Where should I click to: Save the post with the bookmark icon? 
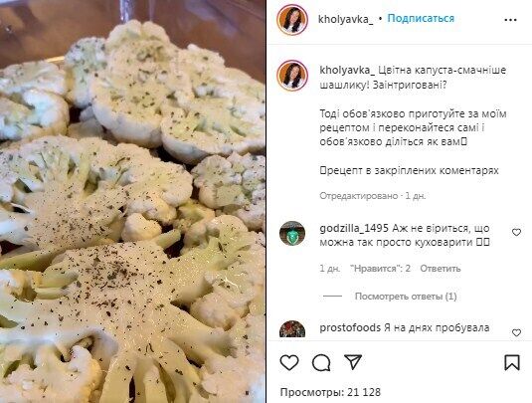[x=512, y=362]
